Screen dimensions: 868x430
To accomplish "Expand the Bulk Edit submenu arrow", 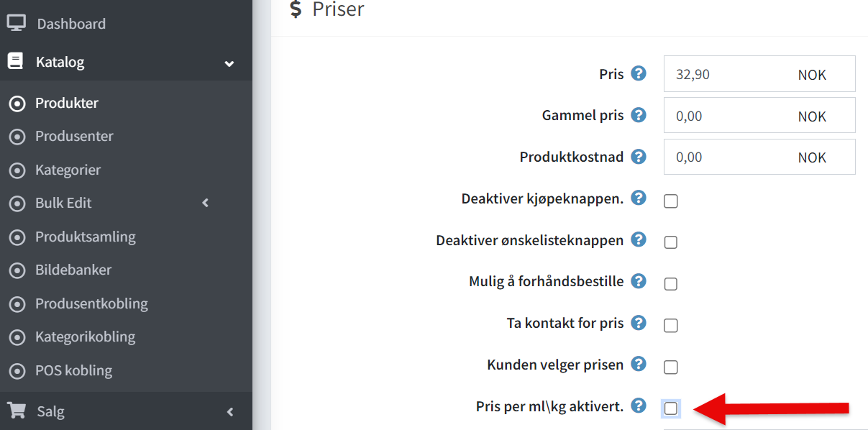I will [205, 203].
